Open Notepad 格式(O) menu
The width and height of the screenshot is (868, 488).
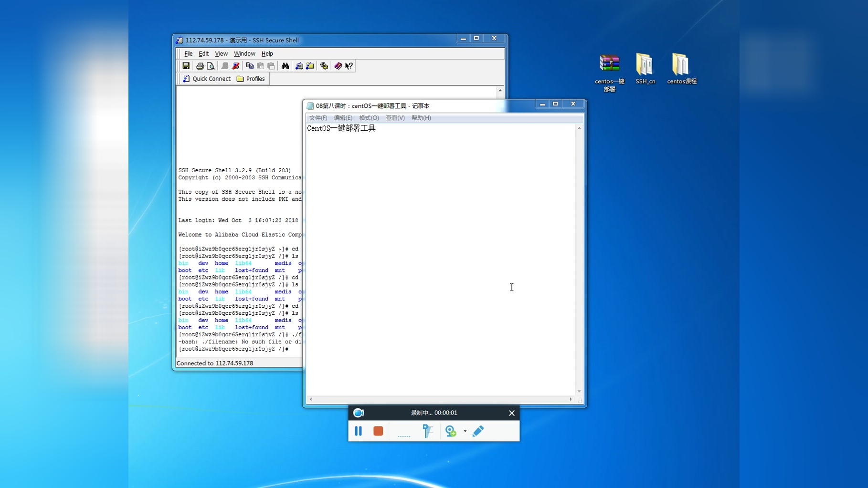[369, 118]
